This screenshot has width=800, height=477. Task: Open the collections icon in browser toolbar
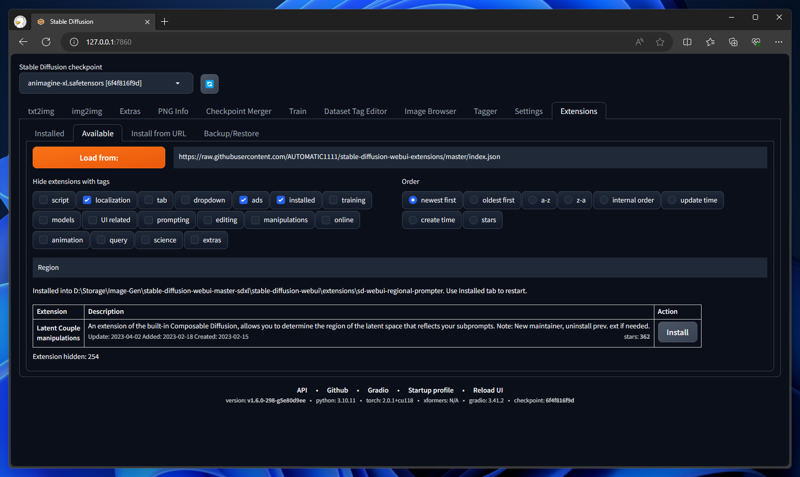[733, 42]
